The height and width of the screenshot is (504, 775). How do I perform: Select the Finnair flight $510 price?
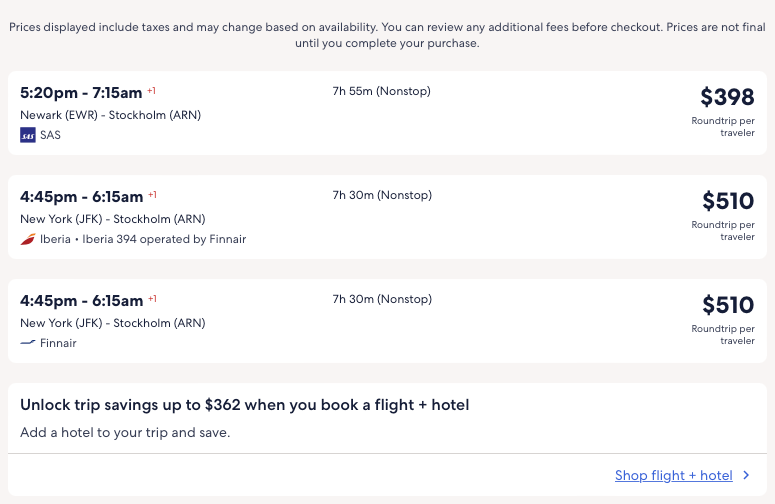[x=728, y=305]
